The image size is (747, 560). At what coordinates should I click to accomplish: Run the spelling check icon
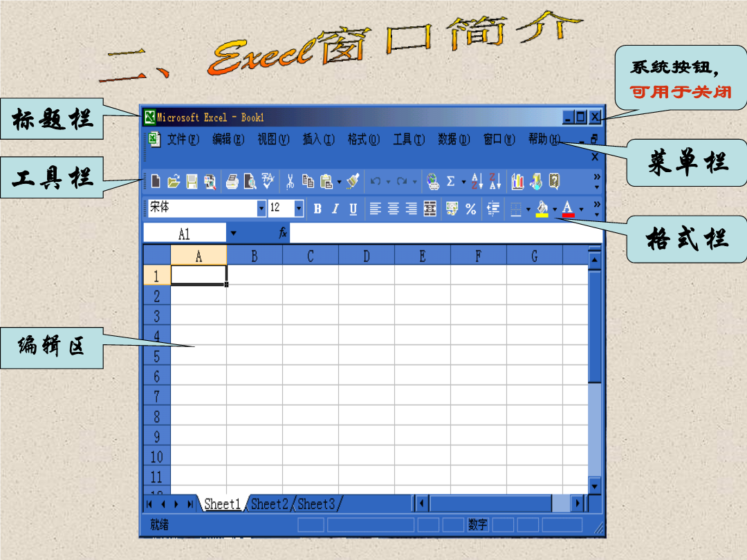point(267,181)
